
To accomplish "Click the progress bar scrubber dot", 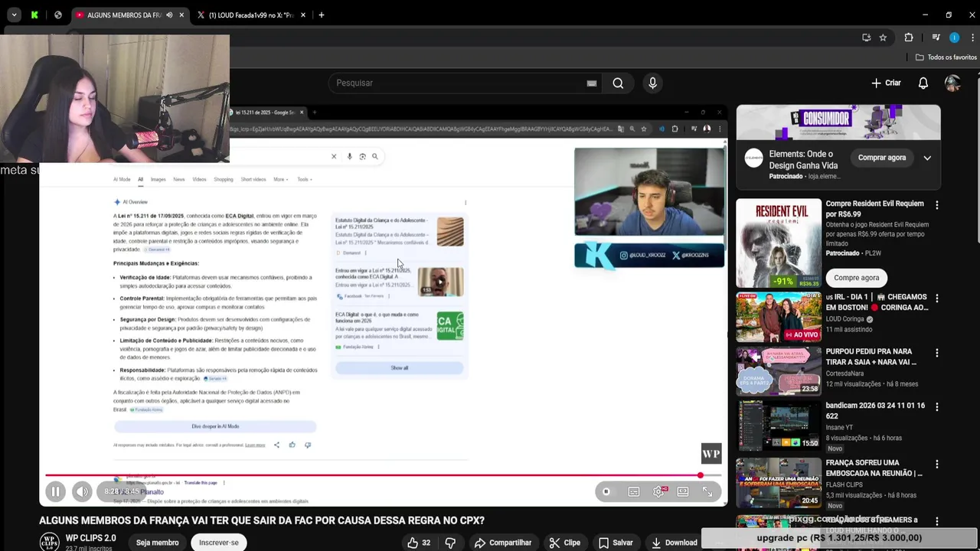I will pos(700,476).
